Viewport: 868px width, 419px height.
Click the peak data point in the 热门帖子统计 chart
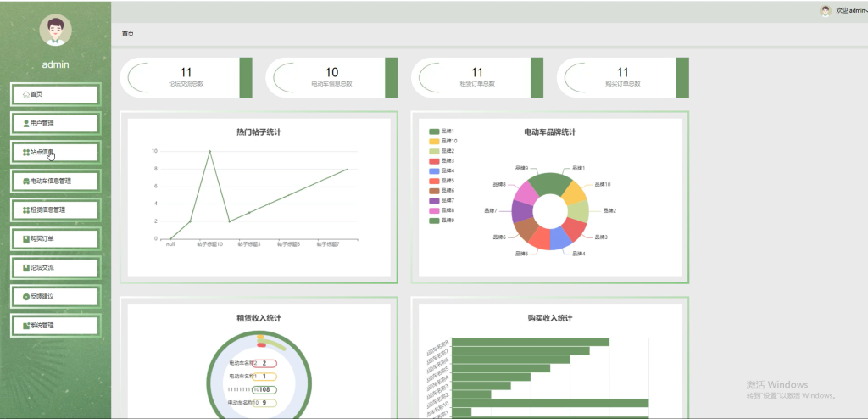coord(210,151)
